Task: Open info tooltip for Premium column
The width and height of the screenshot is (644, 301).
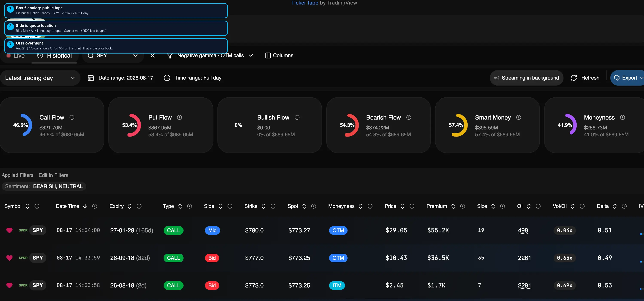Action: pos(463,206)
